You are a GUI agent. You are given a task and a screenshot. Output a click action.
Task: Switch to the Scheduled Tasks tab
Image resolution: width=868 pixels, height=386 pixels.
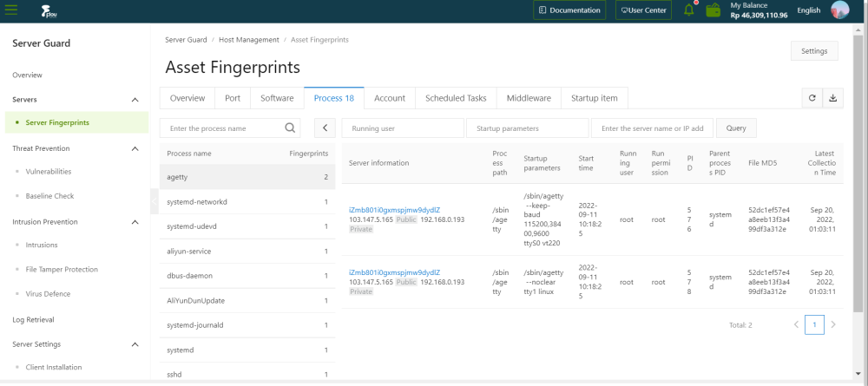click(456, 98)
